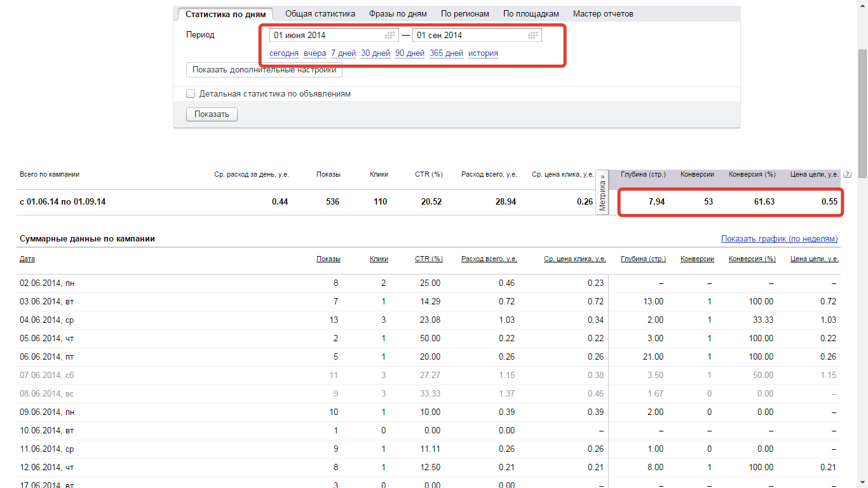
Task: Open the история period link
Action: 483,53
